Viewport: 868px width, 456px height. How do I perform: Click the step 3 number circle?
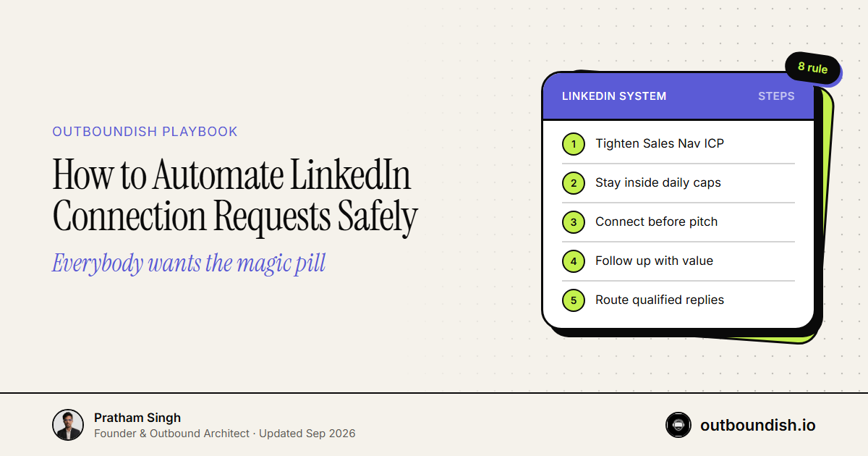coord(574,221)
